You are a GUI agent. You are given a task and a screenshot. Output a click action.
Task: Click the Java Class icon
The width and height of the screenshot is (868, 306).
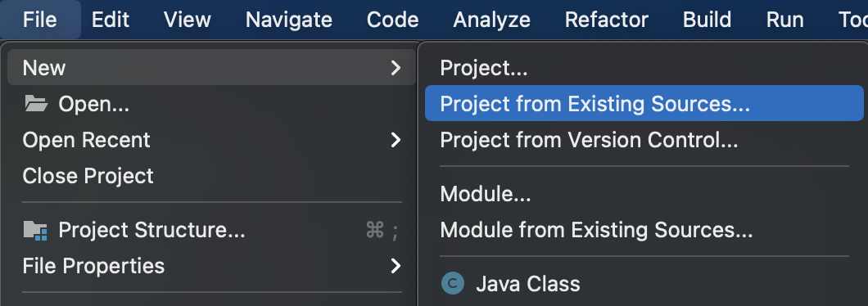tap(452, 284)
